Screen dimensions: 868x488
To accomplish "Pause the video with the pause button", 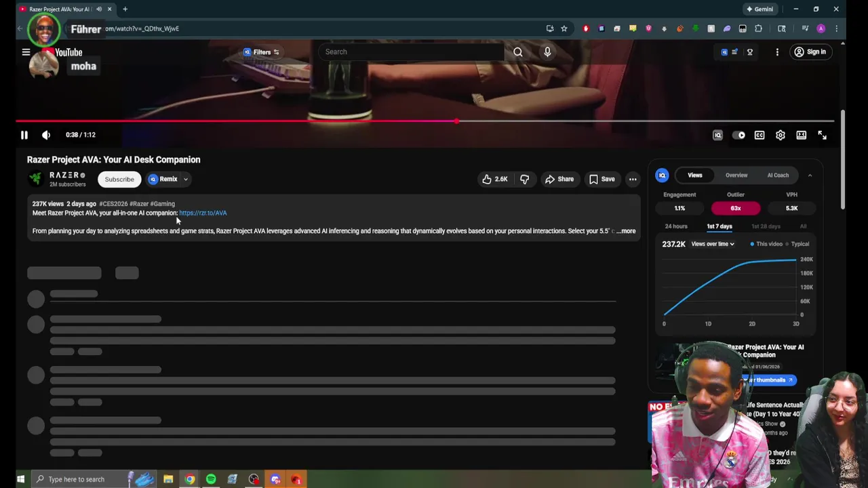I will [x=24, y=135].
